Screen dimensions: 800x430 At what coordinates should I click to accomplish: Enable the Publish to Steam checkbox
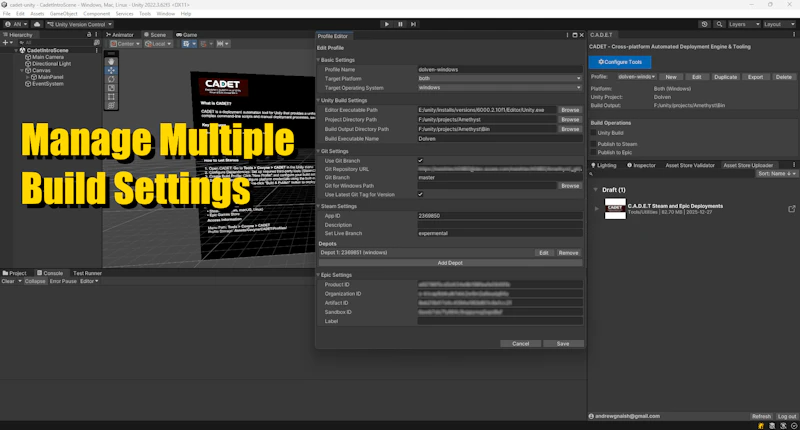pos(593,144)
